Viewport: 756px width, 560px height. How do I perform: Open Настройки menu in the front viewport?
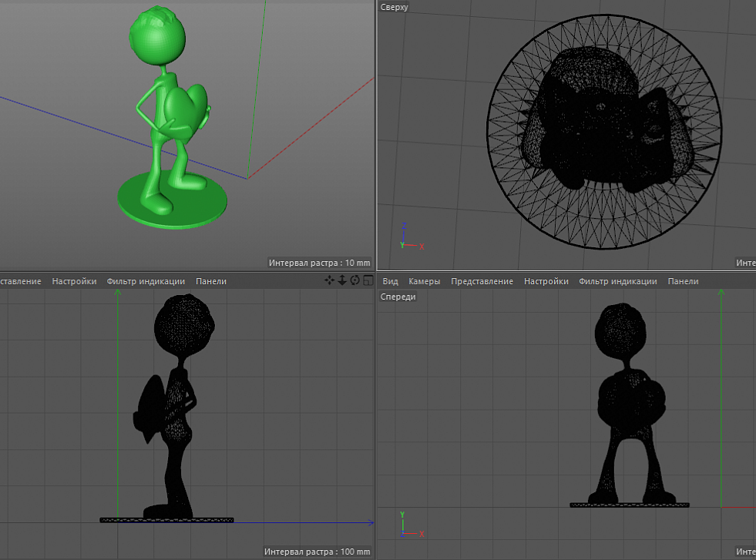coord(546,282)
